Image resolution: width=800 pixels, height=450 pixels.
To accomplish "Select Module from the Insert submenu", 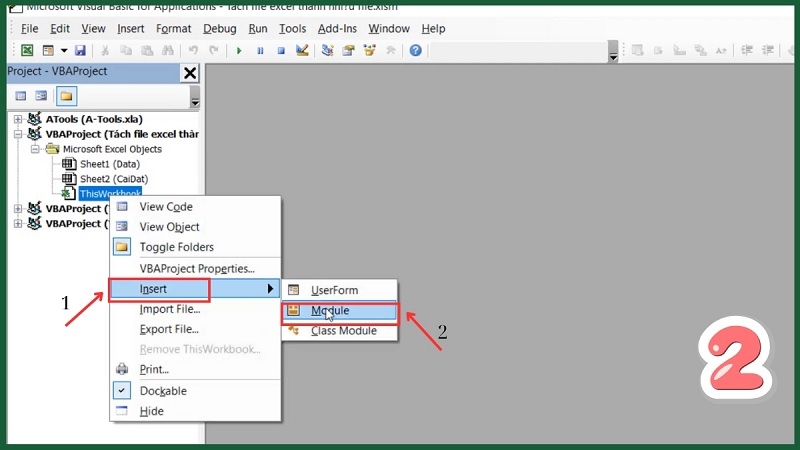I will pos(339,310).
